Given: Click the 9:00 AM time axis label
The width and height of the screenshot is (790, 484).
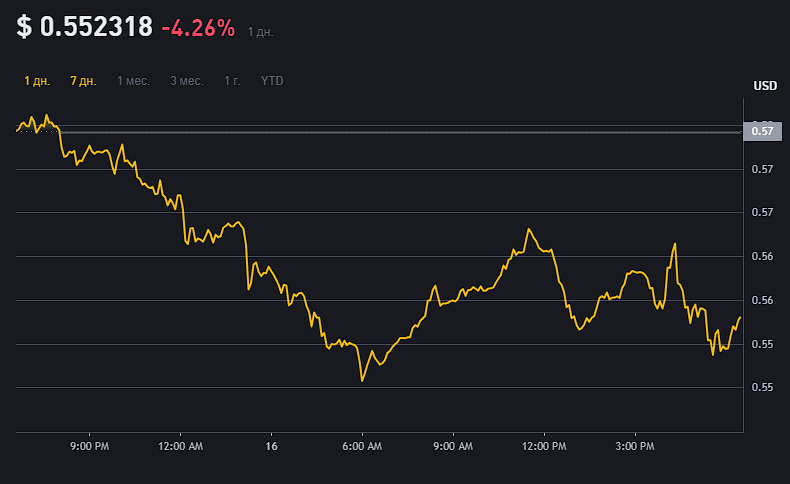Looking at the screenshot, I should point(454,446).
